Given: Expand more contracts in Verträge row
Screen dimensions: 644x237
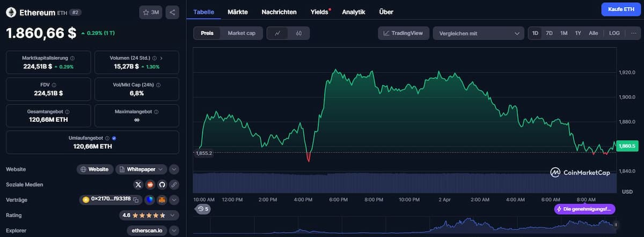Looking at the screenshot, I should (x=174, y=199).
